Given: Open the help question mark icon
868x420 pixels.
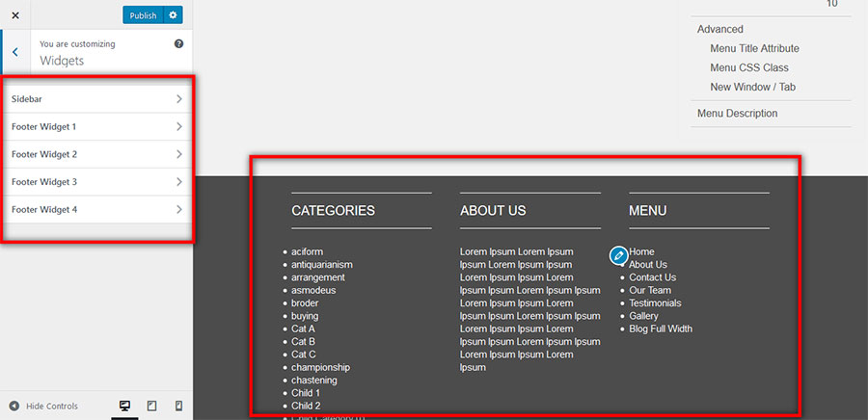Looking at the screenshot, I should pos(178,43).
